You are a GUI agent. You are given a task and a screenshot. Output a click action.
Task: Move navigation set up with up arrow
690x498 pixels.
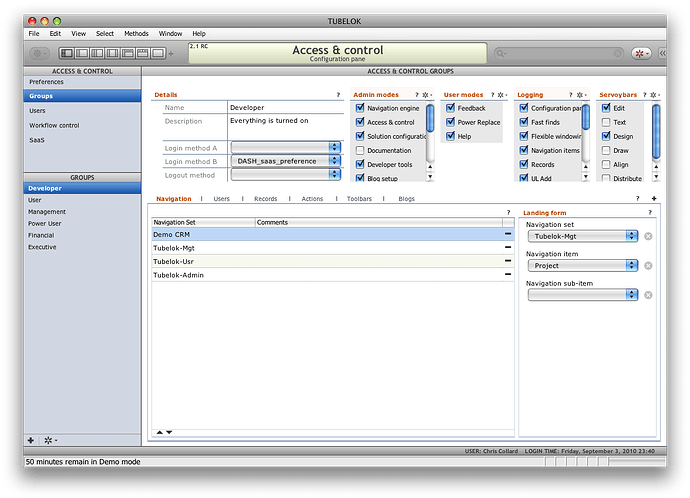(159, 432)
